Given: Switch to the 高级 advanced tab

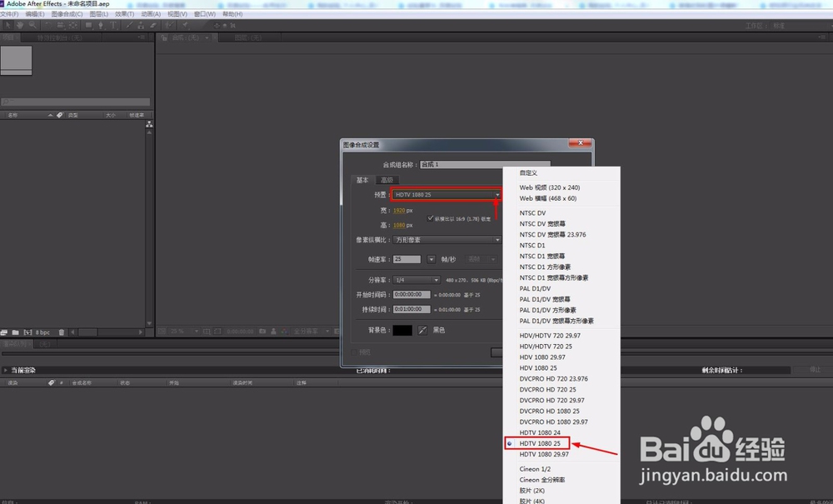Looking at the screenshot, I should 387,180.
